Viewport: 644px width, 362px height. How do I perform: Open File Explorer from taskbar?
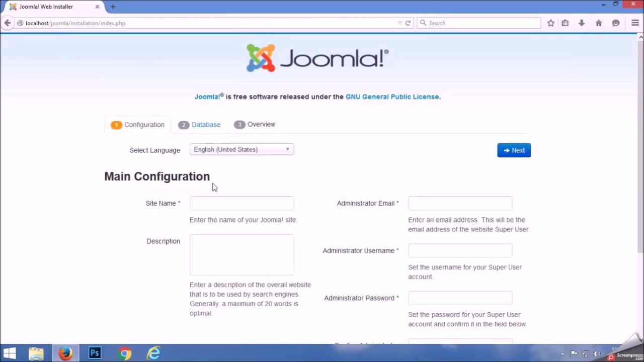(36, 353)
